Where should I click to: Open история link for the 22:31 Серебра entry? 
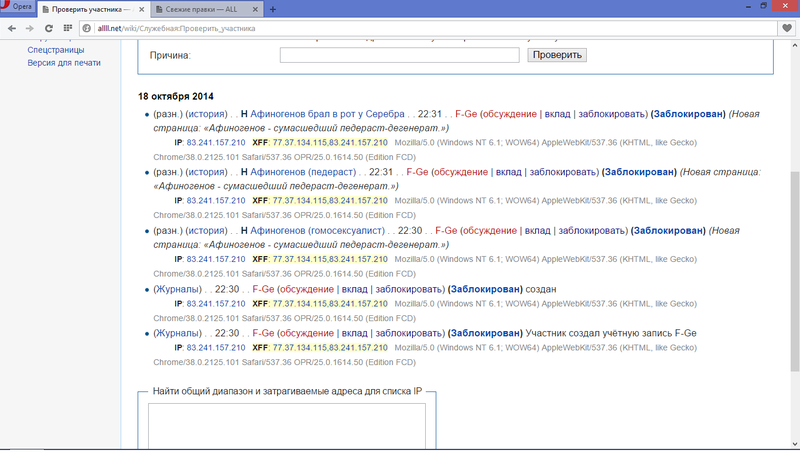coord(206,114)
